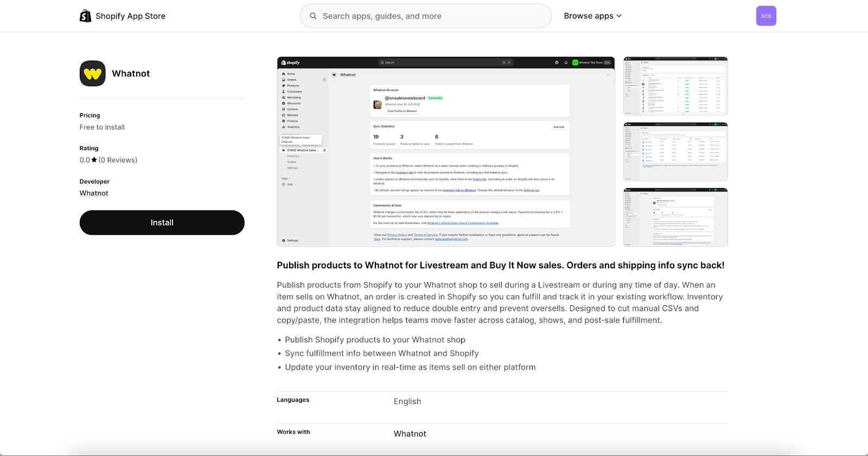Image resolution: width=868 pixels, height=456 pixels.
Task: Click Whatnot in the Works with row
Action: point(410,434)
